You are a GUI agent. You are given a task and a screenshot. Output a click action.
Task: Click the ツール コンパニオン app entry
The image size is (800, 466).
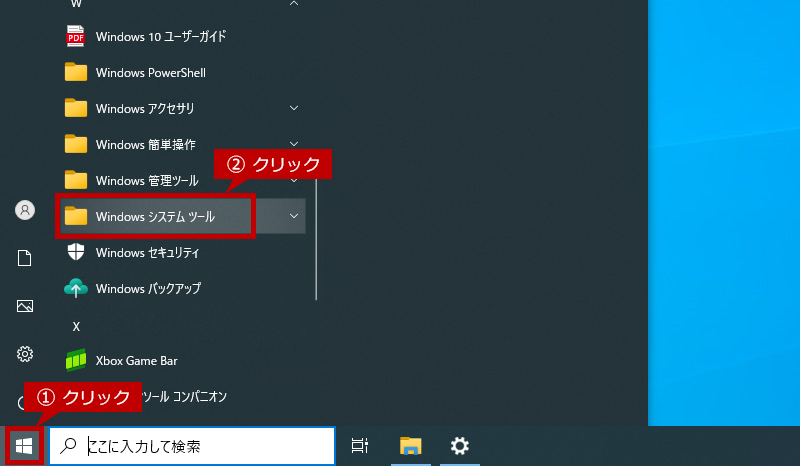pyautogui.click(x=184, y=397)
